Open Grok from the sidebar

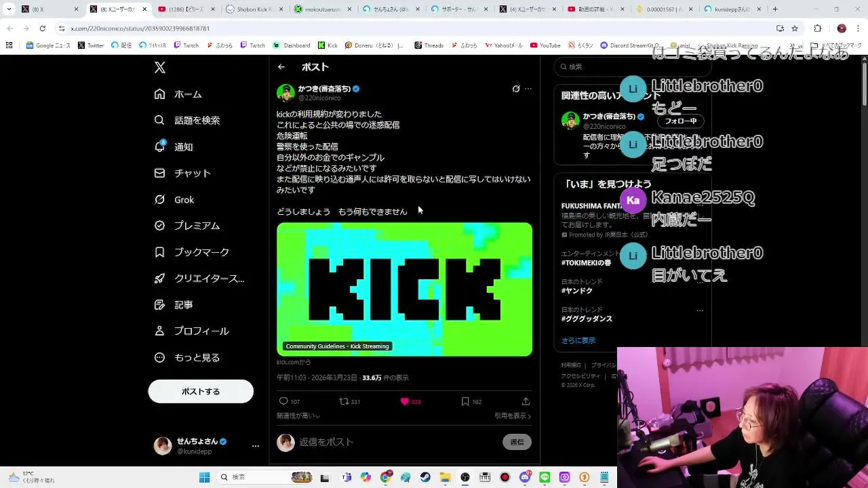pyautogui.click(x=174, y=199)
